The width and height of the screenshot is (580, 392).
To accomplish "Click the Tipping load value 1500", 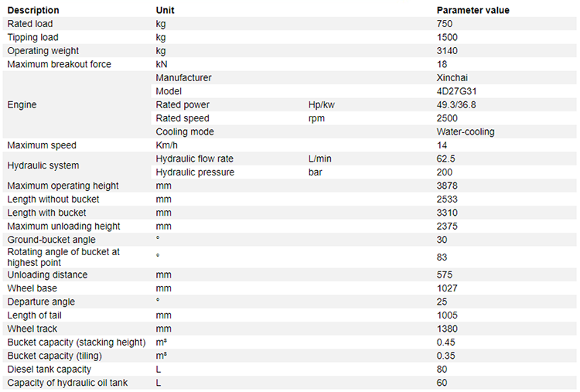I will (x=447, y=37).
